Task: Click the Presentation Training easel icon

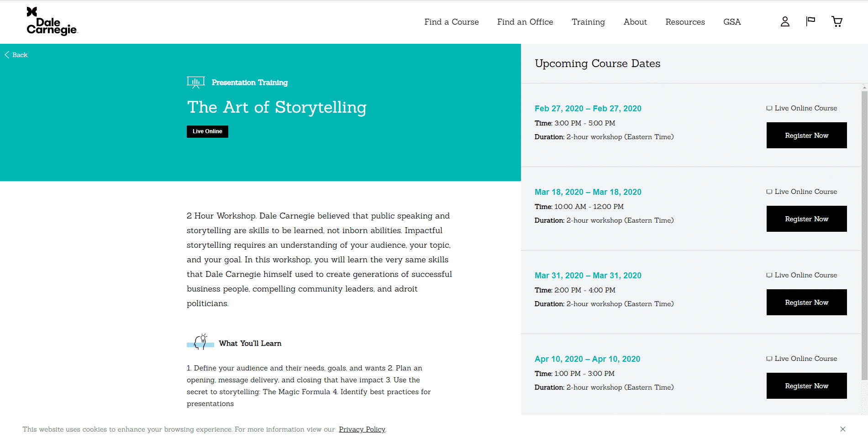Action: (196, 83)
